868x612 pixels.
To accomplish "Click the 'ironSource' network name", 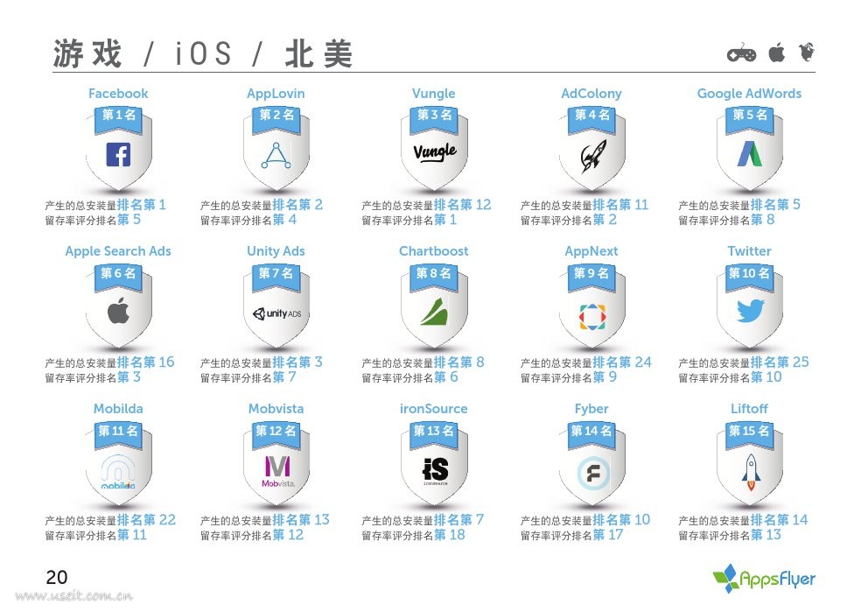I will click(433, 409).
